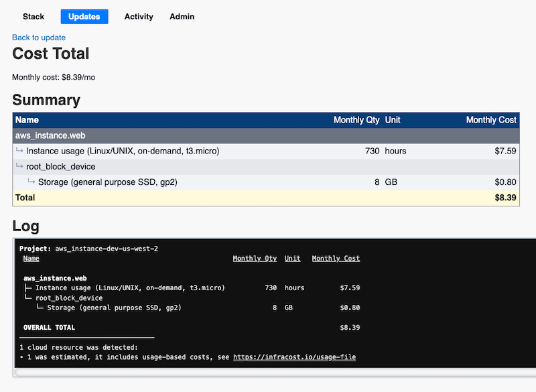
Task: Click the underlined "Name" header in the log
Action: [31, 259]
